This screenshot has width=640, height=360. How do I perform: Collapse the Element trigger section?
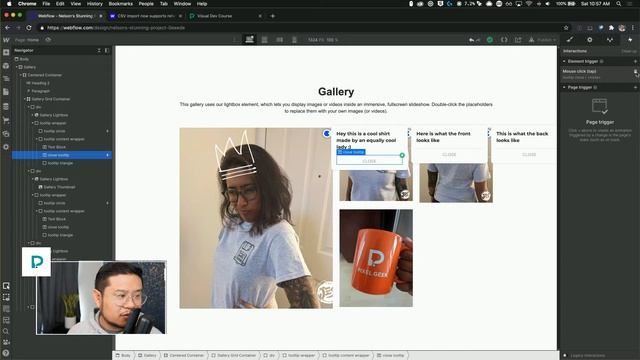point(564,61)
